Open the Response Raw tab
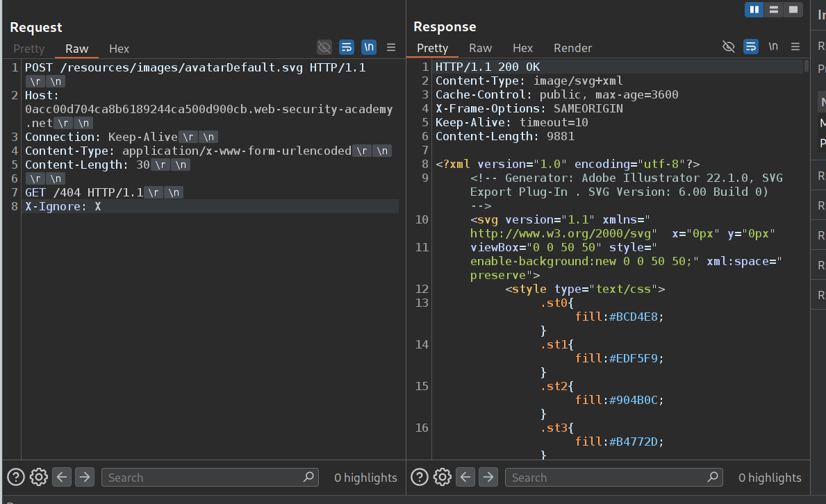Viewport: 826px width, 504px height. point(480,48)
